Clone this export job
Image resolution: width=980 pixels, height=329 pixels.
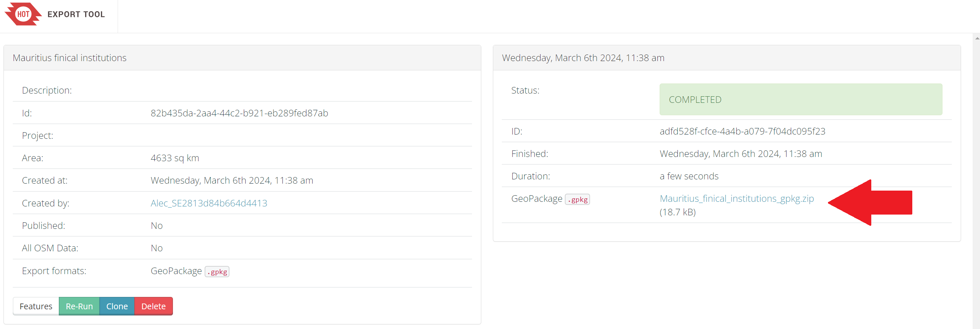[x=117, y=306]
